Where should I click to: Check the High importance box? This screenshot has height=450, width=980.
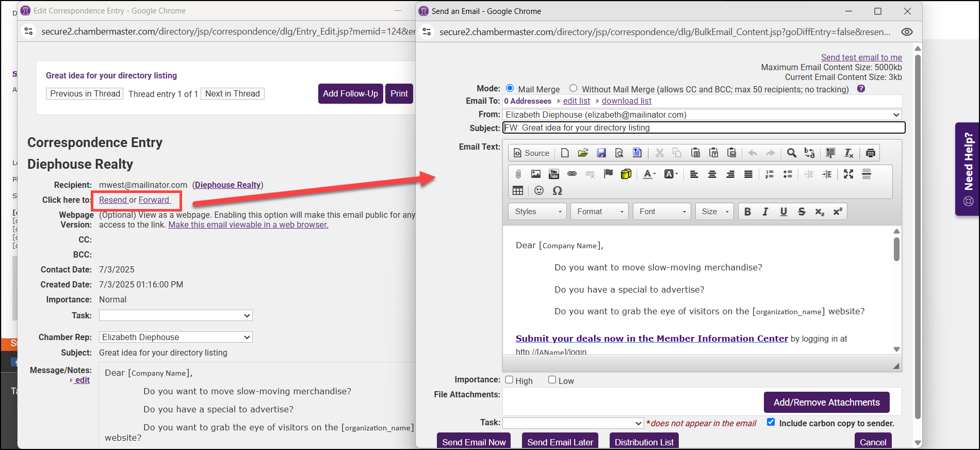(509, 380)
